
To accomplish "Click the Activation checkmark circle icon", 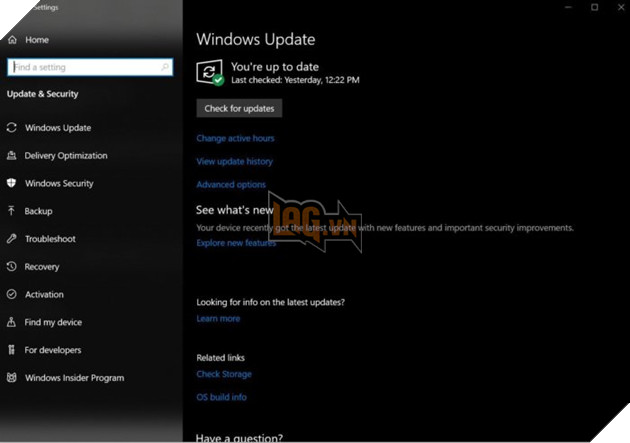I will (x=12, y=294).
